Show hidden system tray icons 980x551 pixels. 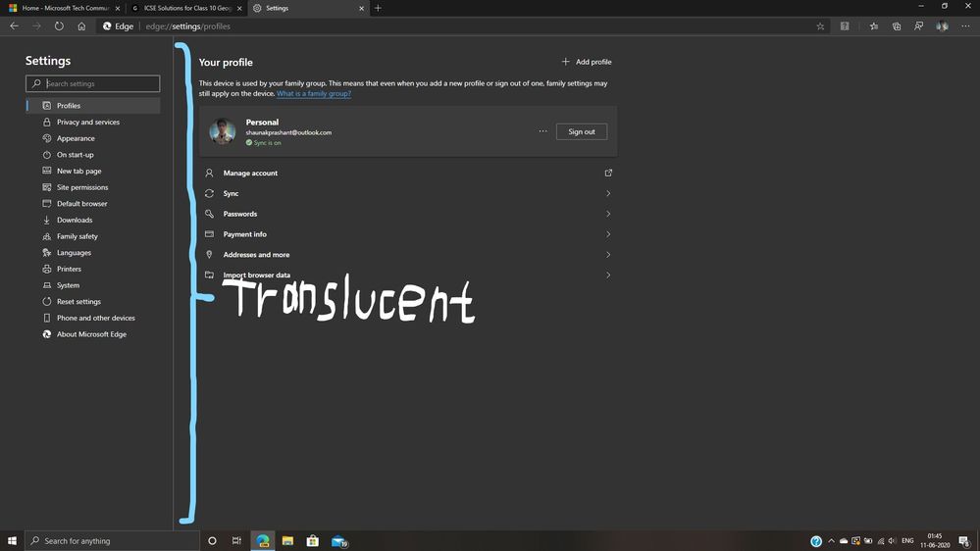point(831,541)
